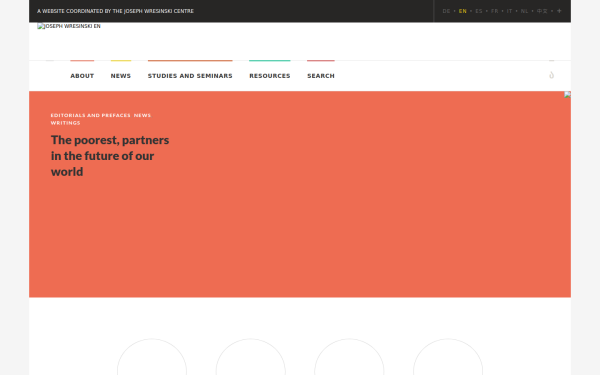This screenshot has width=600, height=375.
Task: Open the News menu
Action: pyautogui.click(x=121, y=76)
